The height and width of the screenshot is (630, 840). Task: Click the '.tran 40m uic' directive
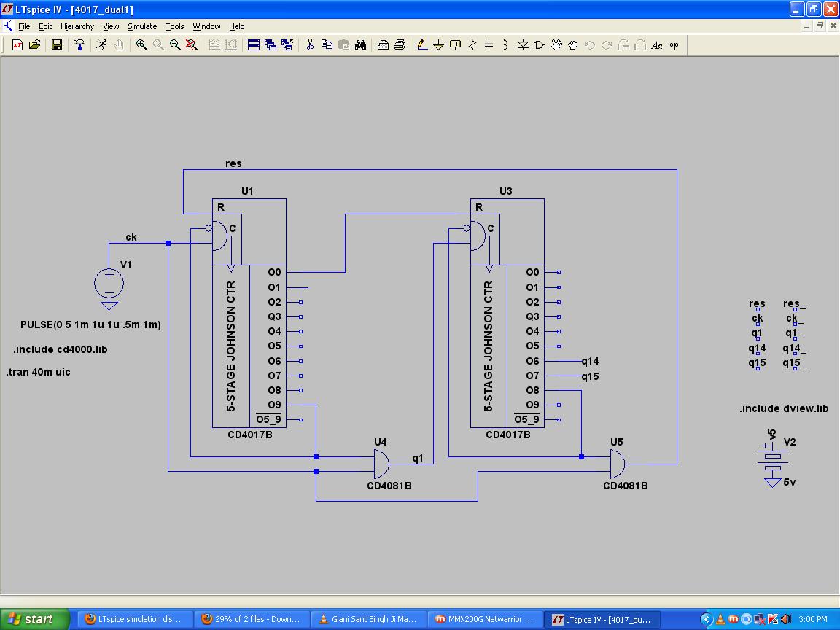[39, 372]
